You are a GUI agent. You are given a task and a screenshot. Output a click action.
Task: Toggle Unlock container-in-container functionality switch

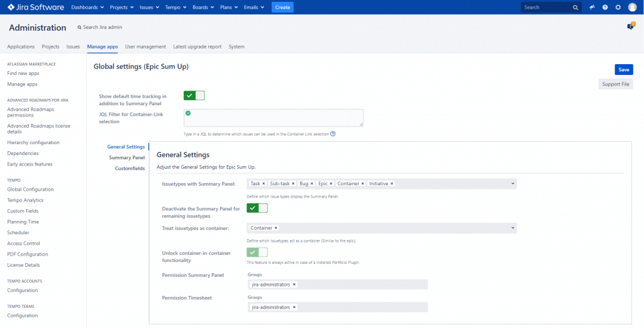point(257,252)
